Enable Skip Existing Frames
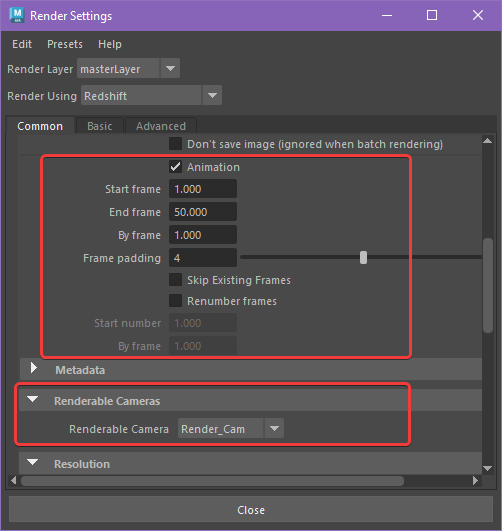 coord(175,280)
